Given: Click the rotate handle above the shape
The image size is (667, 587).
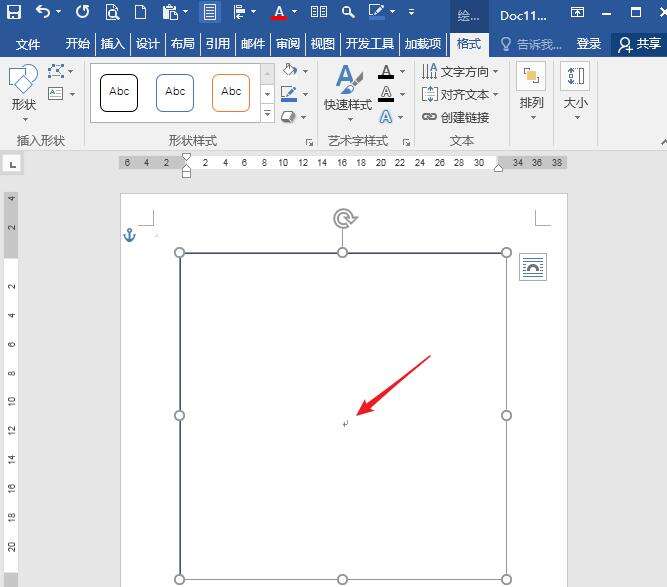Looking at the screenshot, I should [343, 218].
